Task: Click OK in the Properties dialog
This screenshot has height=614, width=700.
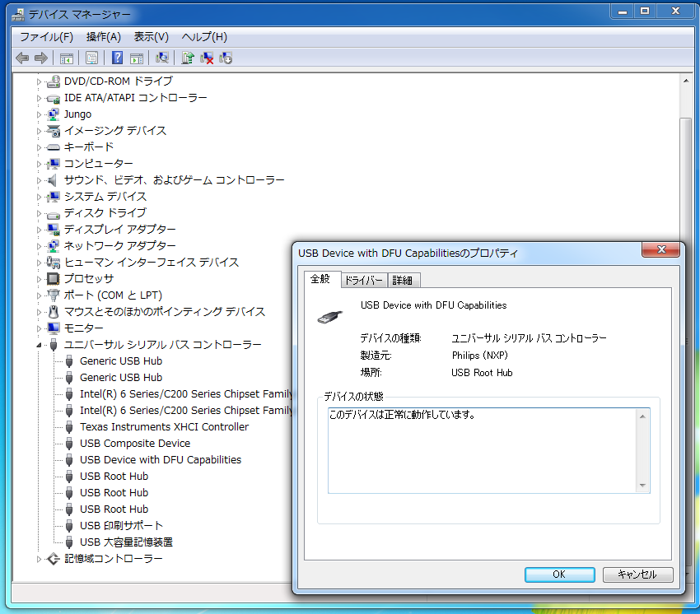Action: click(559, 574)
